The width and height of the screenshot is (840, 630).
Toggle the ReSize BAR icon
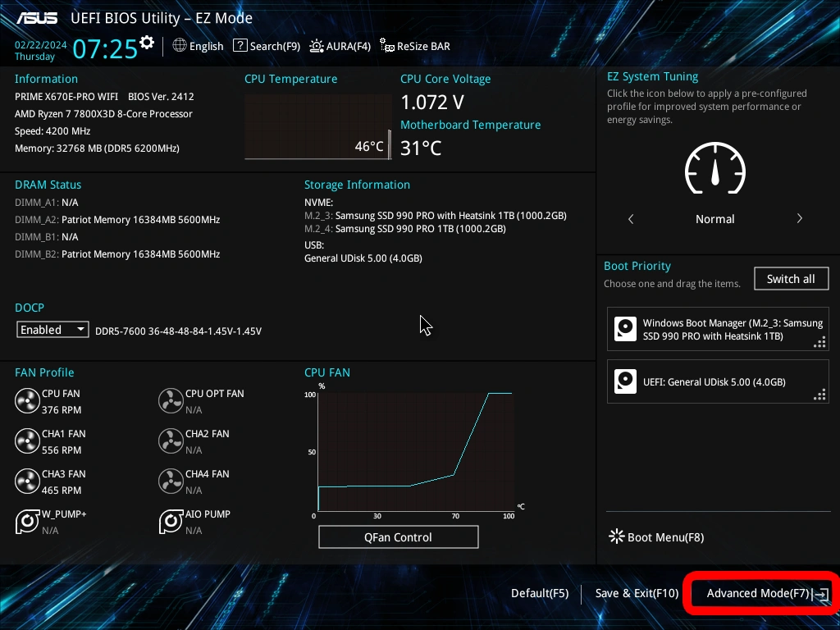pos(387,46)
